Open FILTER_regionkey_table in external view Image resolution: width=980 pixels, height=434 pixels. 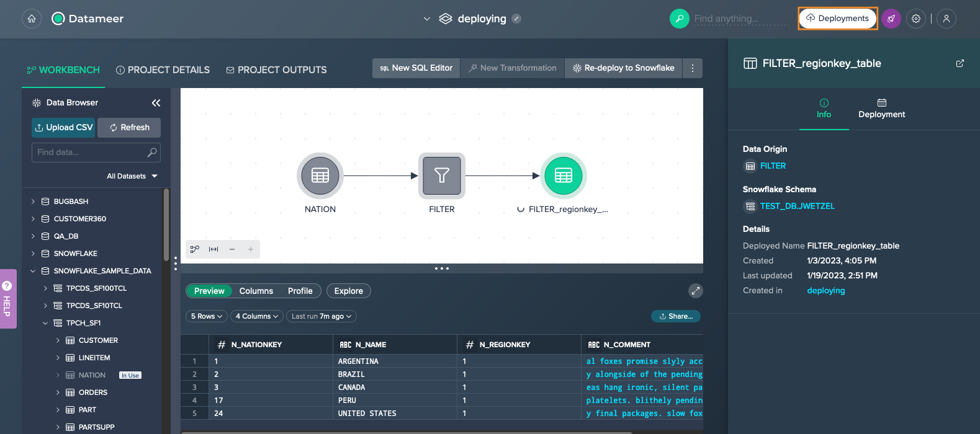tap(960, 63)
